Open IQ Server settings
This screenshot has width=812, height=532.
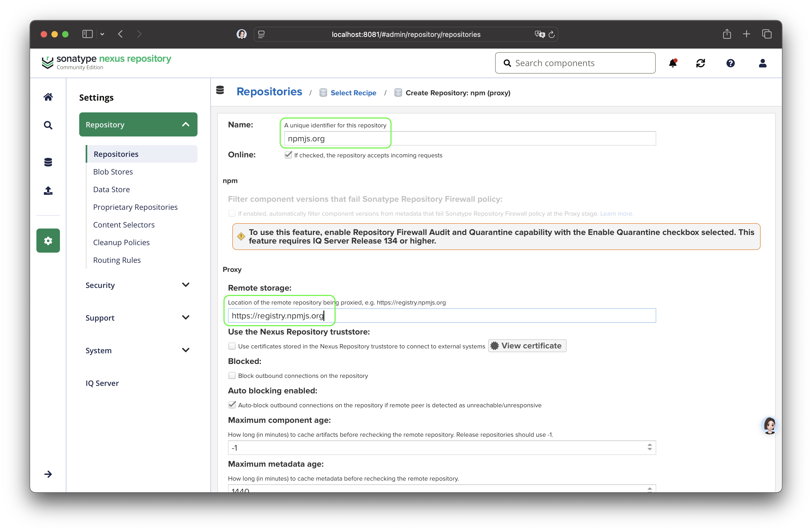[102, 383]
